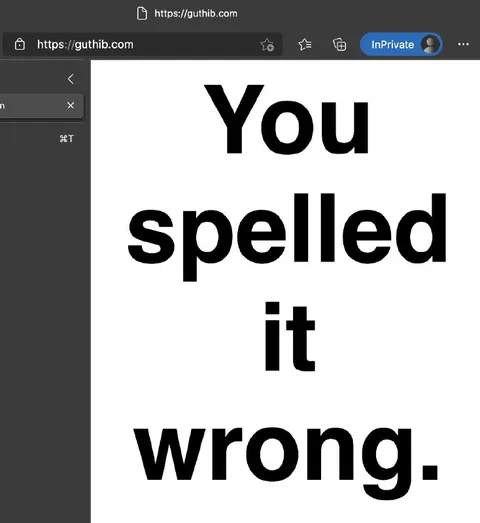Open the Favorites list icon
The image size is (480, 523).
[305, 44]
